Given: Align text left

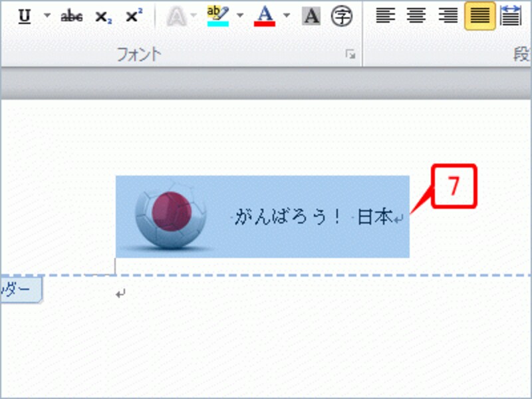Looking at the screenshot, I should (x=386, y=16).
